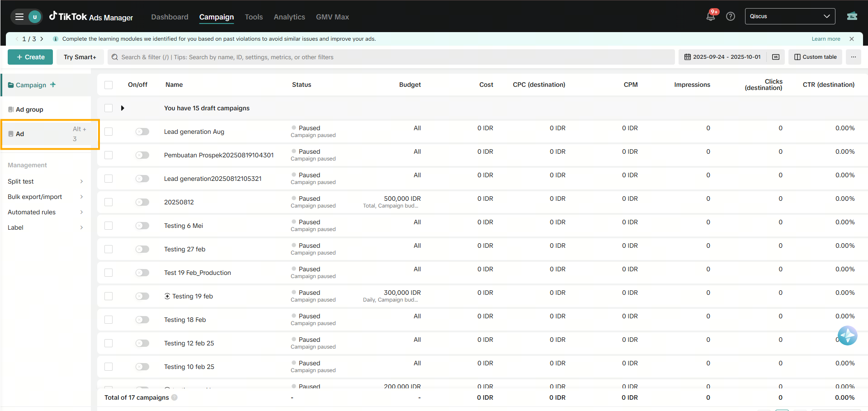Screen dimensions: 868x411
Task: Open the Qiscus account dropdown
Action: (789, 16)
